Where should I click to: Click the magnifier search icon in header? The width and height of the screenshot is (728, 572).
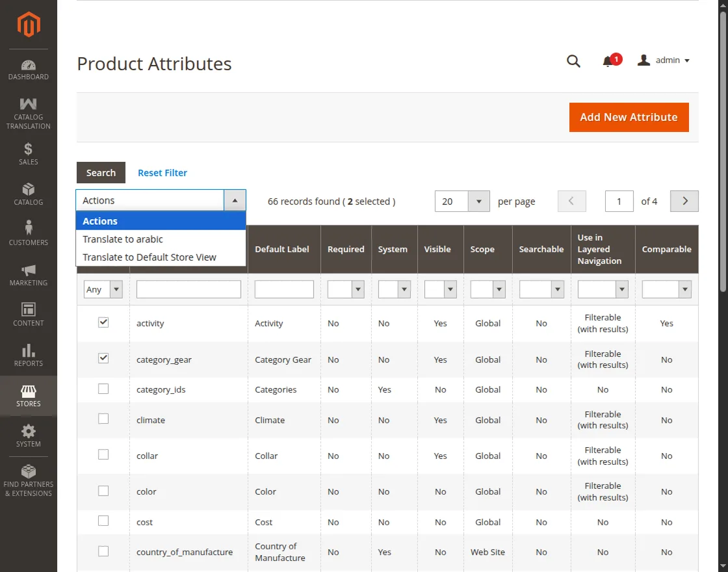point(573,61)
